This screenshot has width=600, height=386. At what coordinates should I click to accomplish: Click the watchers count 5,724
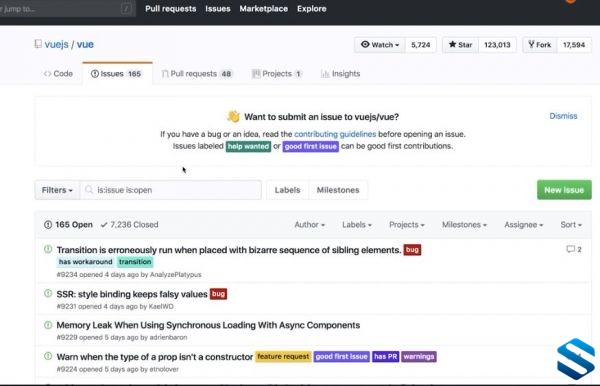[421, 45]
